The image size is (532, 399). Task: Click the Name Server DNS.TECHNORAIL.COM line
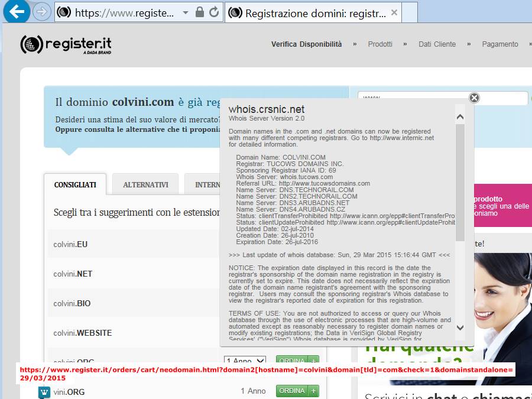(295, 190)
